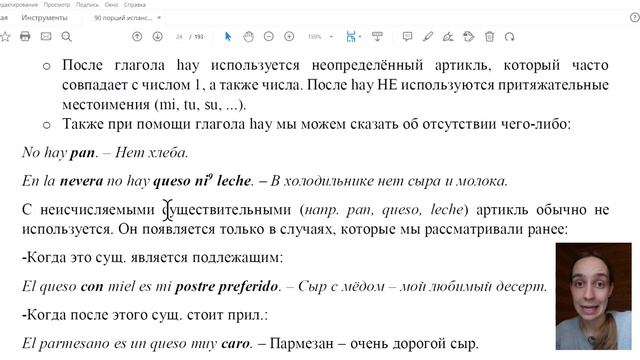Click the line 'Когда после этого сущ. стоит прил.:'
640x360 pixels.
click(x=145, y=315)
